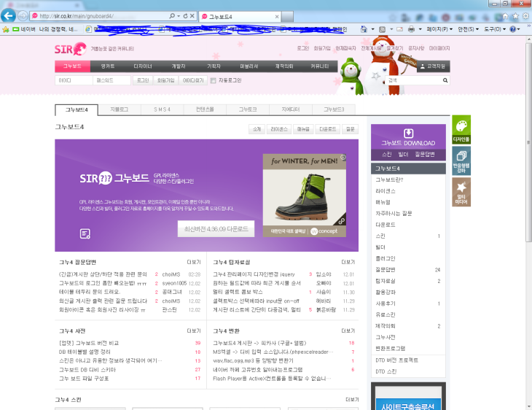Click the SIR site logo
Screen dimensions: 532x410
pos(71,50)
